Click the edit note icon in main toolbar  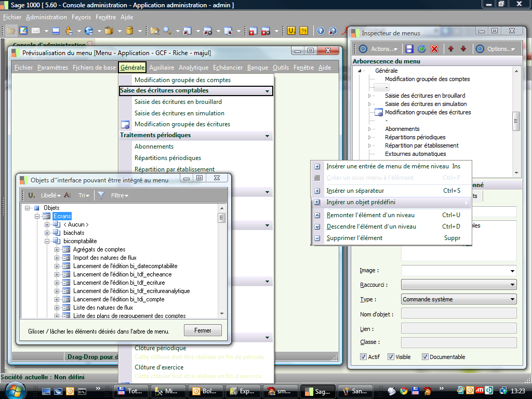coord(23,31)
